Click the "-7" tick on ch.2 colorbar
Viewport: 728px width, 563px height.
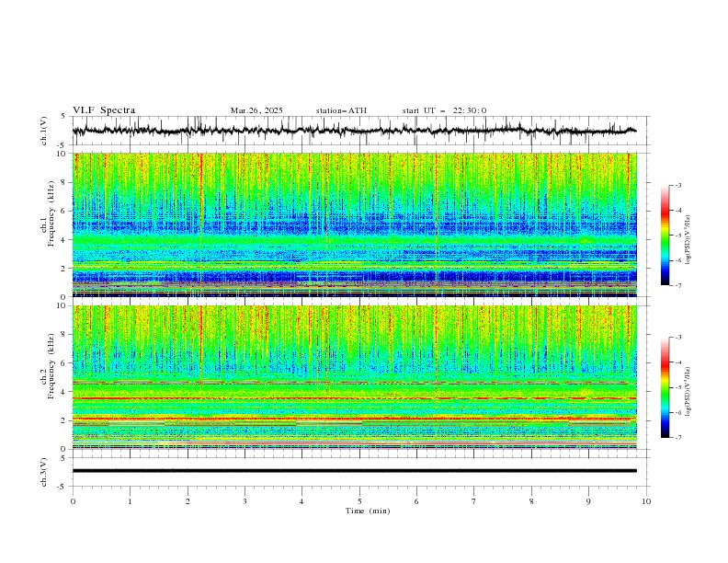click(677, 438)
